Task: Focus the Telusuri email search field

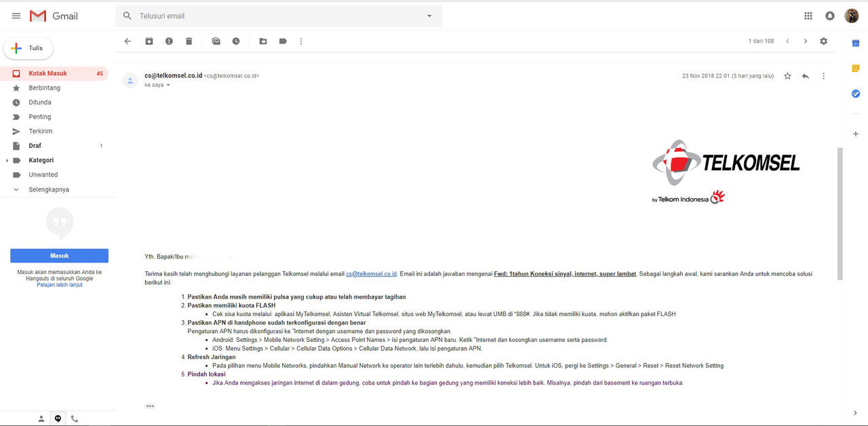Action: (x=278, y=16)
